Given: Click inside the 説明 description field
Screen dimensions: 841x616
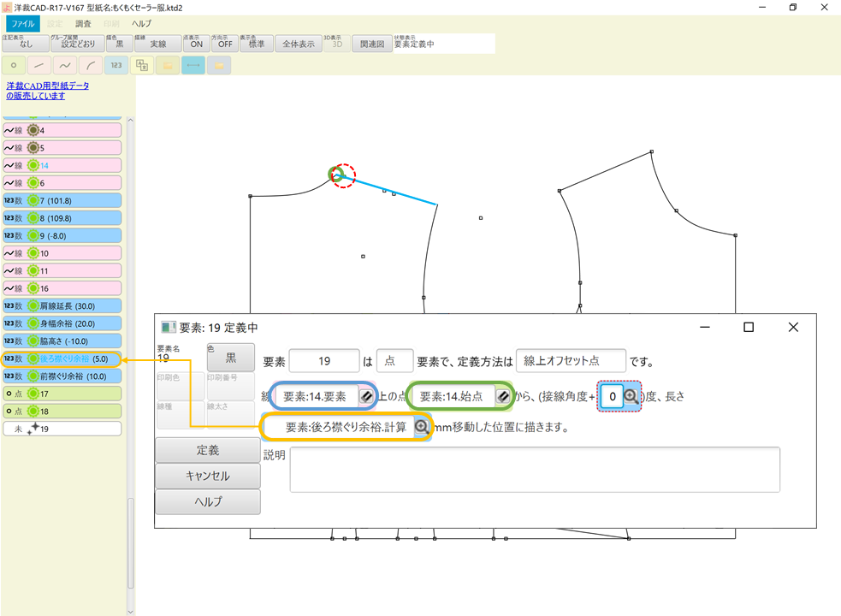Looking at the screenshot, I should (x=535, y=469).
